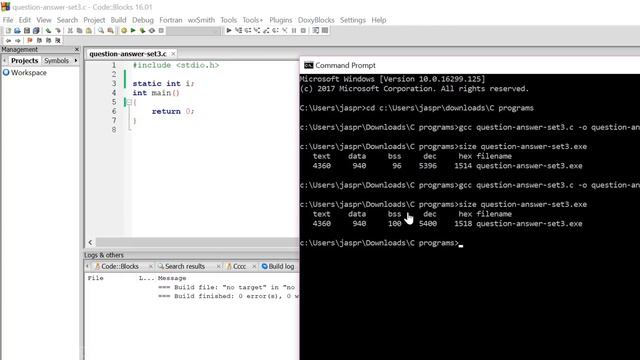Screen dimensions: 640x360
Task: Clear all bookmarks via toolbar icon
Action: [58, 40]
